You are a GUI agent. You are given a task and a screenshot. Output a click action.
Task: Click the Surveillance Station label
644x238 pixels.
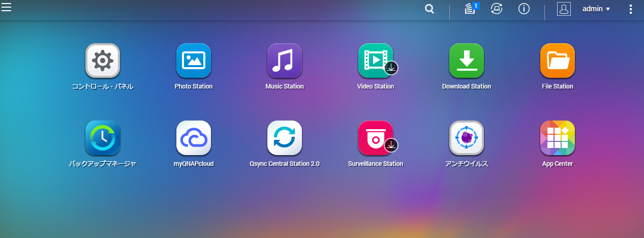pyautogui.click(x=376, y=164)
